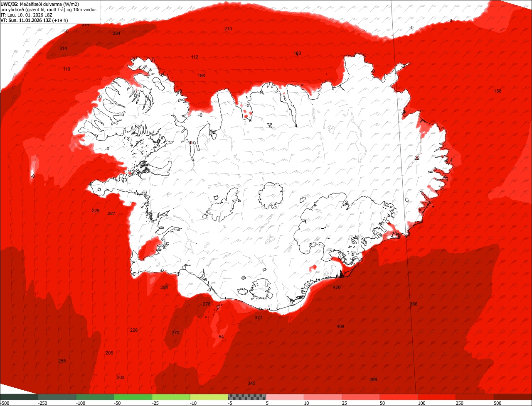Choose the bright green swatch between -50 and -25
Screen dimensions: 532x406
(x=133, y=397)
